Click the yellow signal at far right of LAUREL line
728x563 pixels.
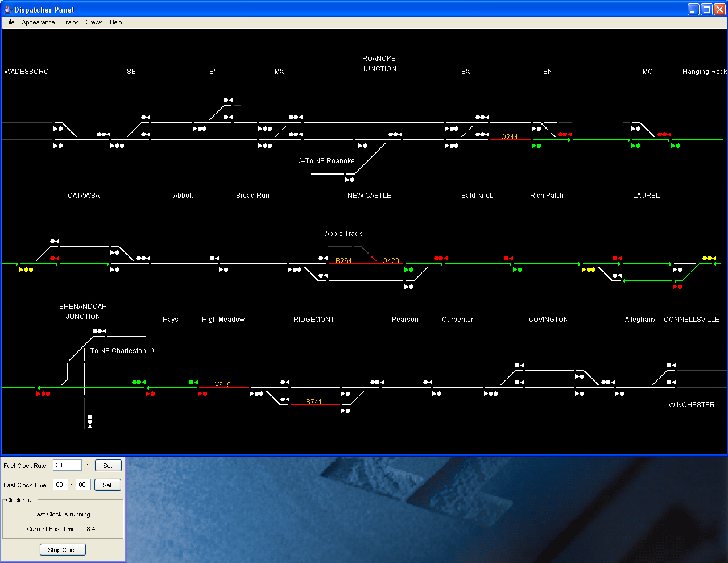point(709,258)
